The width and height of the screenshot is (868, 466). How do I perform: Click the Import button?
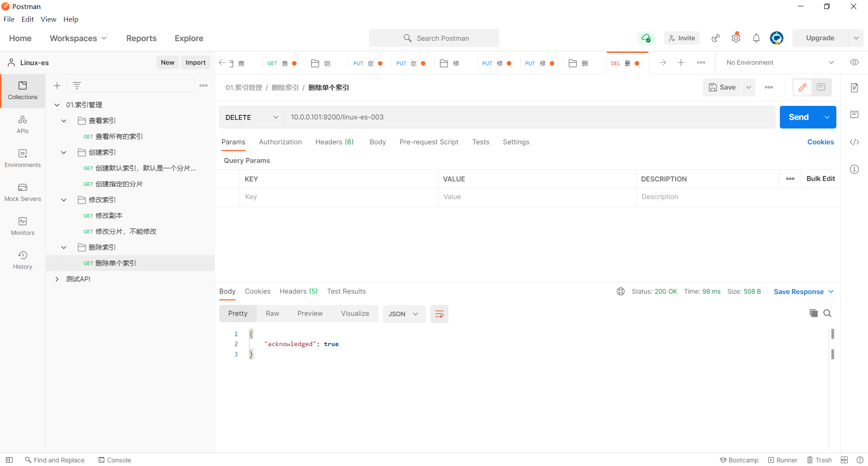coord(196,62)
